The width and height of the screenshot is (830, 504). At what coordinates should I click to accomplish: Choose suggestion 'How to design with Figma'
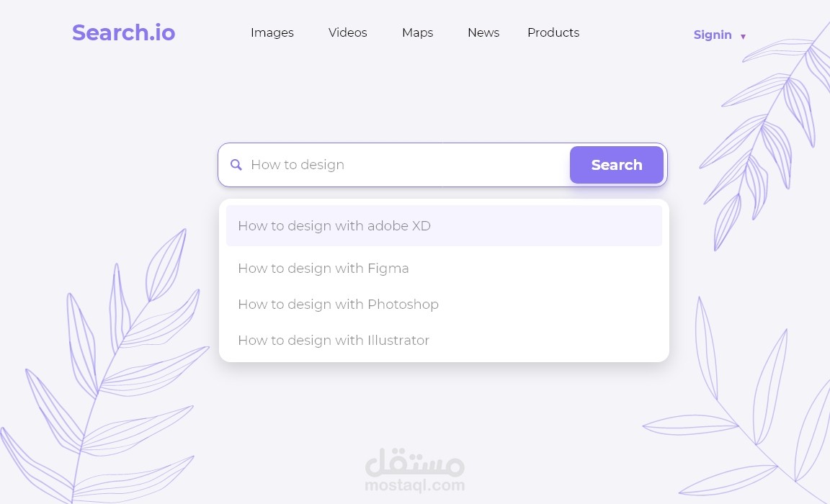click(x=444, y=269)
